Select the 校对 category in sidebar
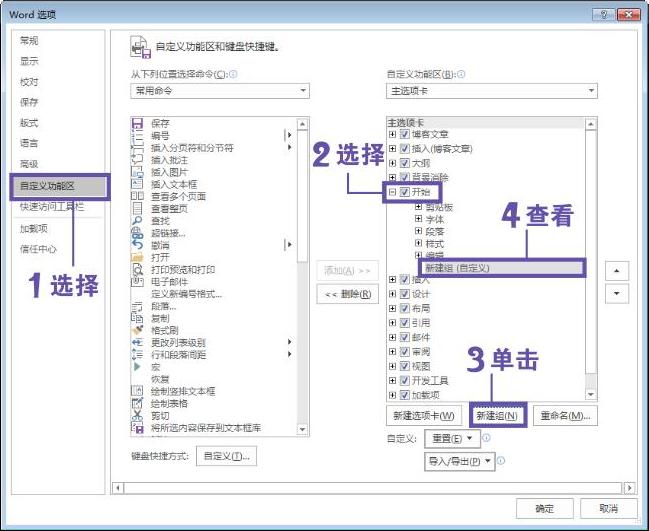Viewport: 649px width, 531px height. tap(29, 82)
